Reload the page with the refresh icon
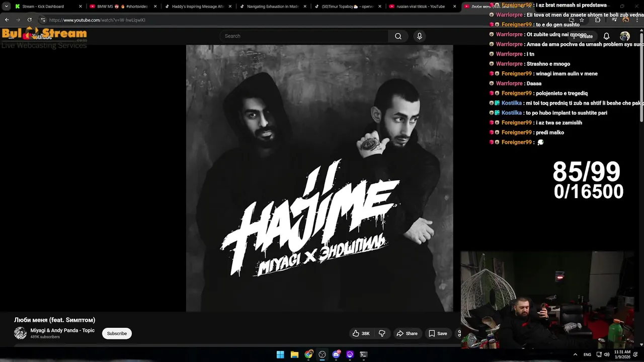The width and height of the screenshot is (644, 362). [29, 20]
